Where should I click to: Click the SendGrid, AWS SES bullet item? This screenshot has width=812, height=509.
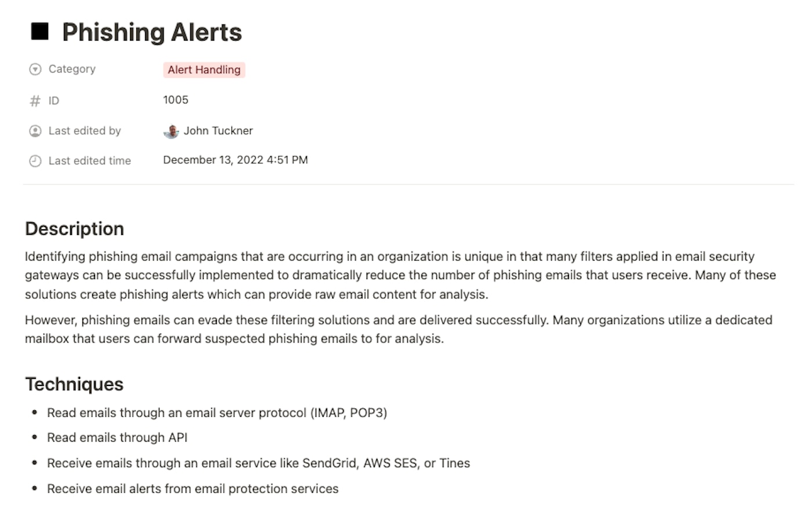click(259, 463)
